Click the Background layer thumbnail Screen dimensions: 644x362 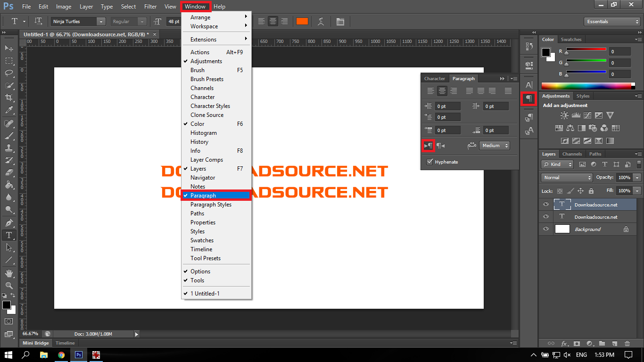(562, 229)
